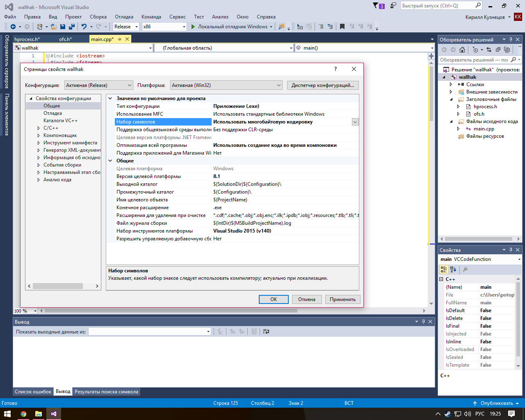Viewport: 525px width, 420px height.
Task: Click the Отмена button
Action: click(307, 299)
